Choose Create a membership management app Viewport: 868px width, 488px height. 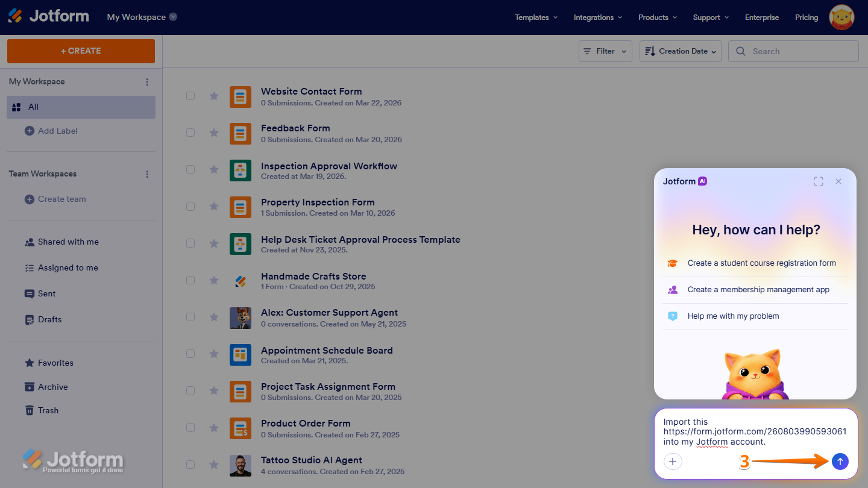(x=755, y=290)
